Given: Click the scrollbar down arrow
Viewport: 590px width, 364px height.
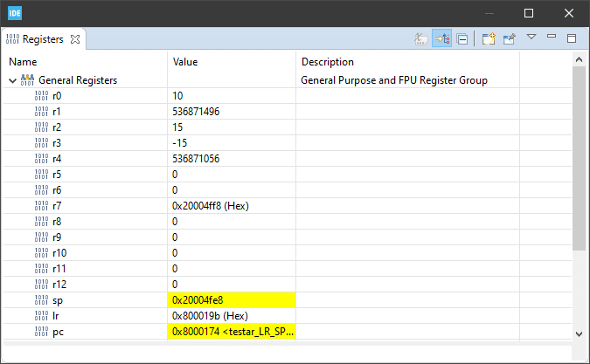Looking at the screenshot, I should (x=579, y=333).
